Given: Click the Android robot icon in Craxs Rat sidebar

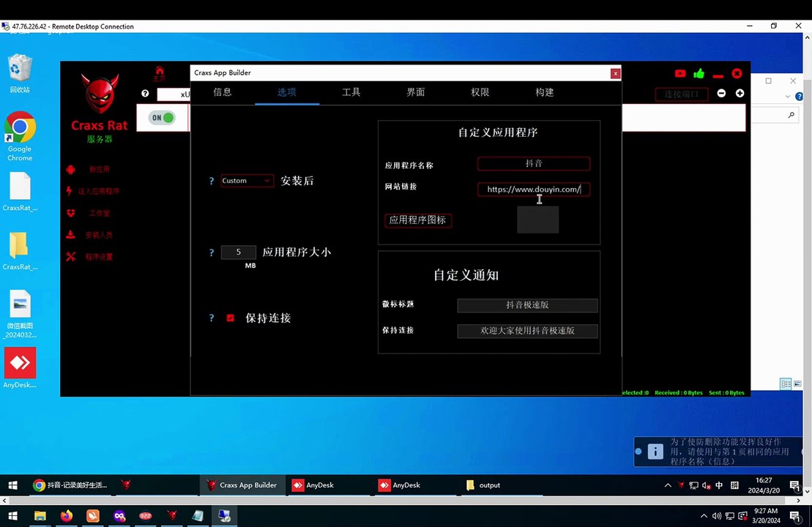Looking at the screenshot, I should (x=70, y=169).
